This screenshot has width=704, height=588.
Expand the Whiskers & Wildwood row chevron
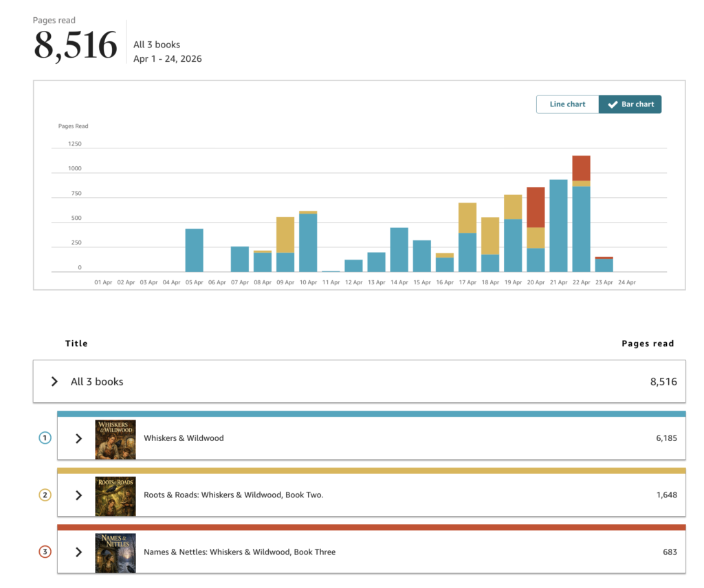(x=78, y=438)
